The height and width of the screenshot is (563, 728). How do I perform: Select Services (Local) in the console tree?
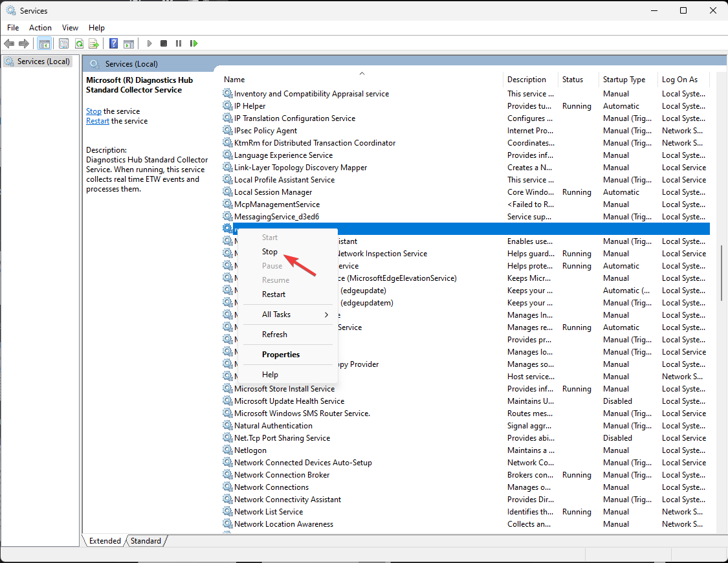(x=38, y=61)
